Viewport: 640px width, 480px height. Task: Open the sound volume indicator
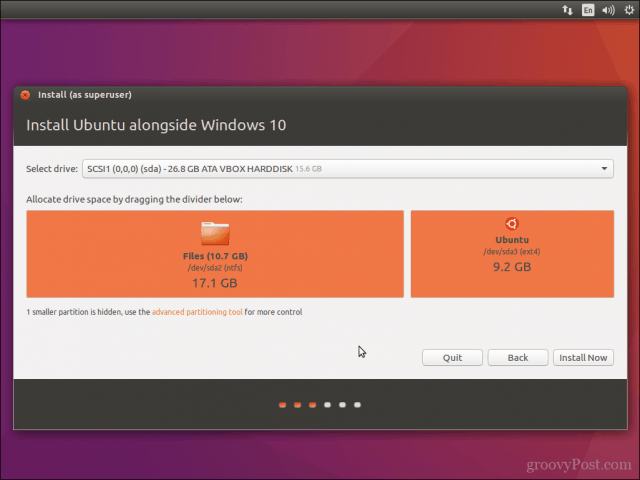608,10
